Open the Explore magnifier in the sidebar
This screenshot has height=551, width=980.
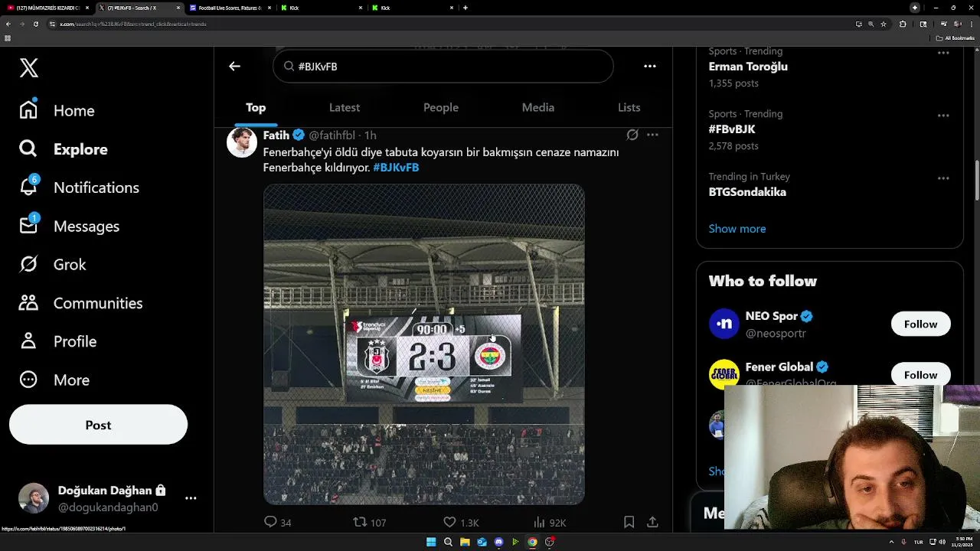click(28, 148)
